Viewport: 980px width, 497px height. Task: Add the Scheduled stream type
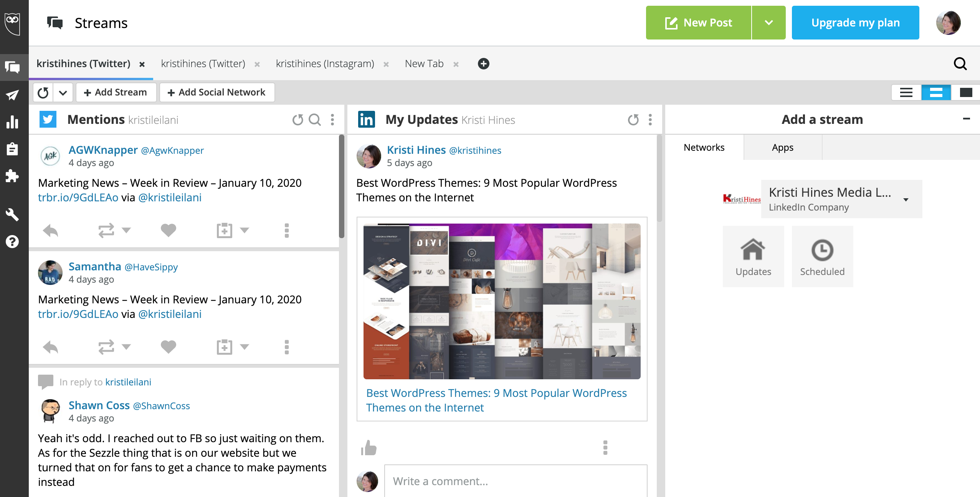[822, 256]
